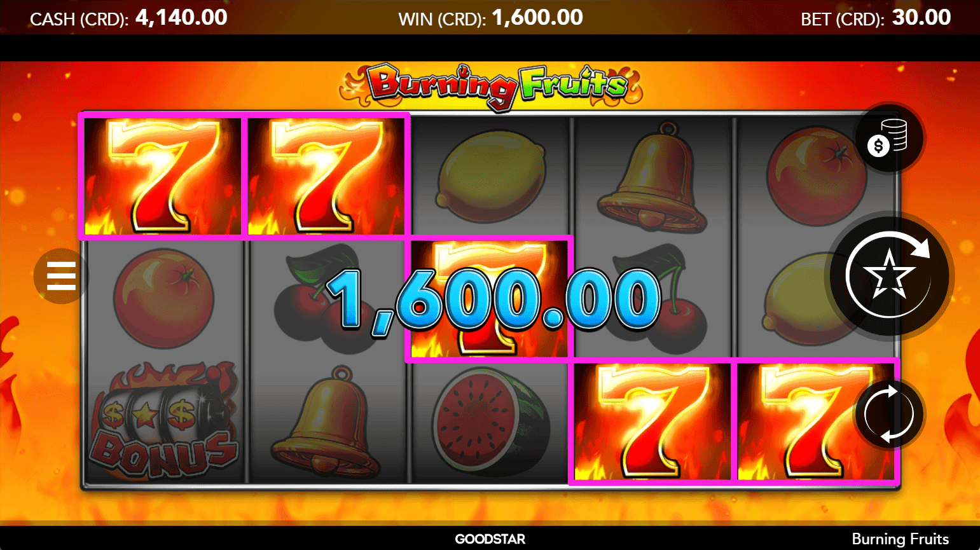Viewport: 980px width, 550px height.
Task: Select the watermelon symbol on reel three
Action: tap(489, 421)
